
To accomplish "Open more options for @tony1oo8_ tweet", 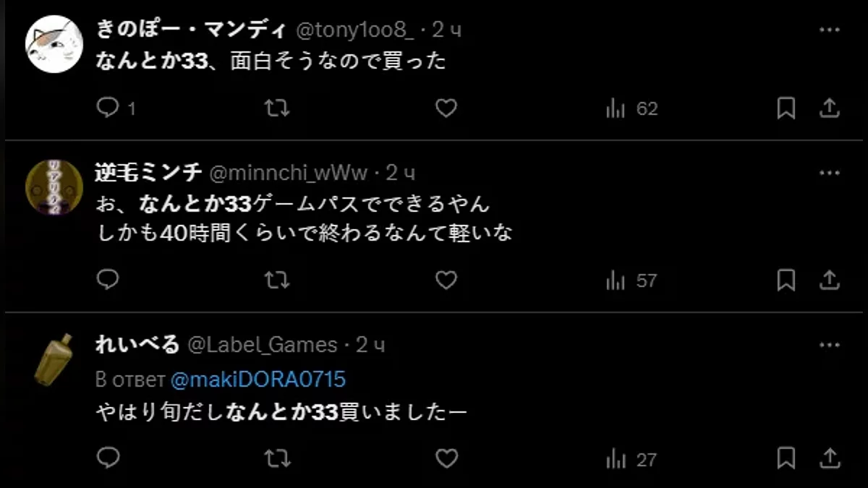I will coord(829,30).
